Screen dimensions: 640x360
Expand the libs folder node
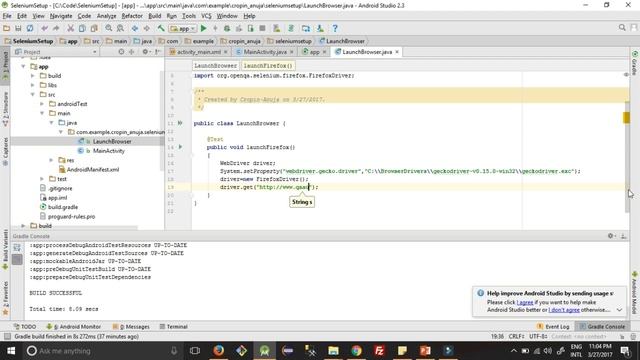point(33,85)
